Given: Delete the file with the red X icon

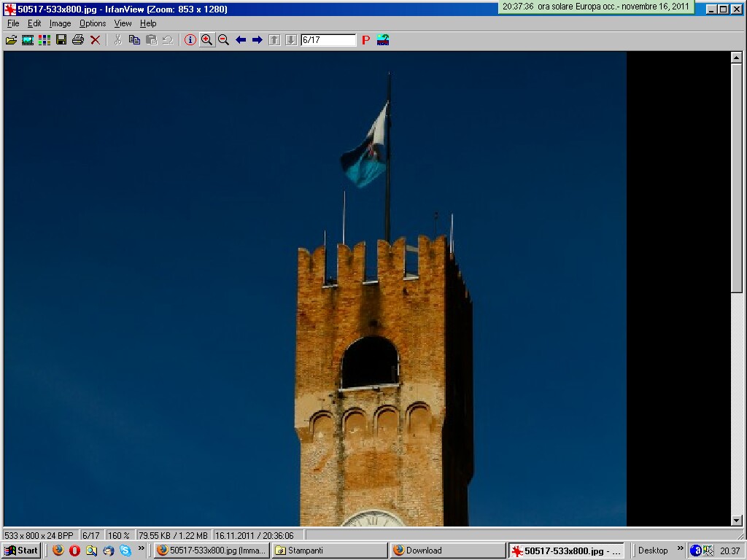Looking at the screenshot, I should point(95,40).
